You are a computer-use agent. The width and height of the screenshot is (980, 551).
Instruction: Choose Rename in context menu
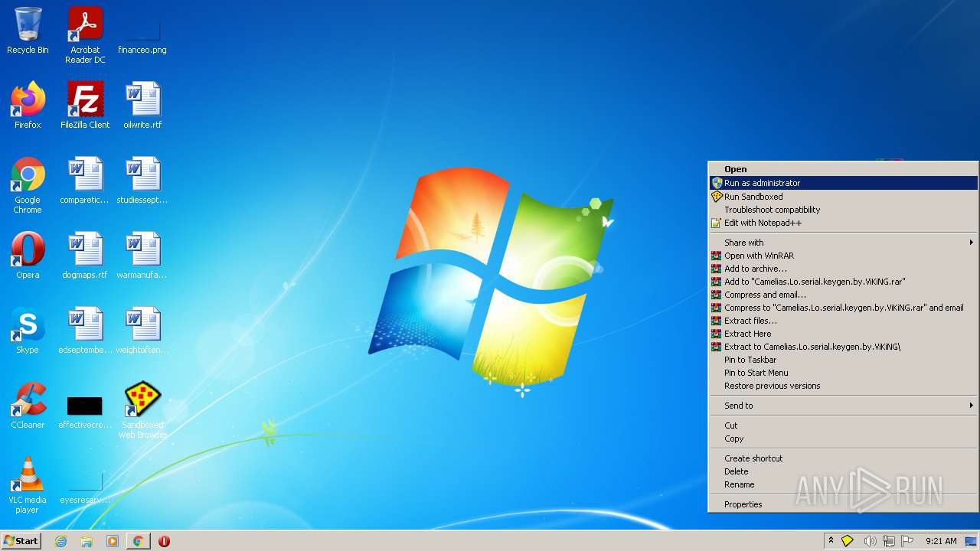tap(843, 484)
